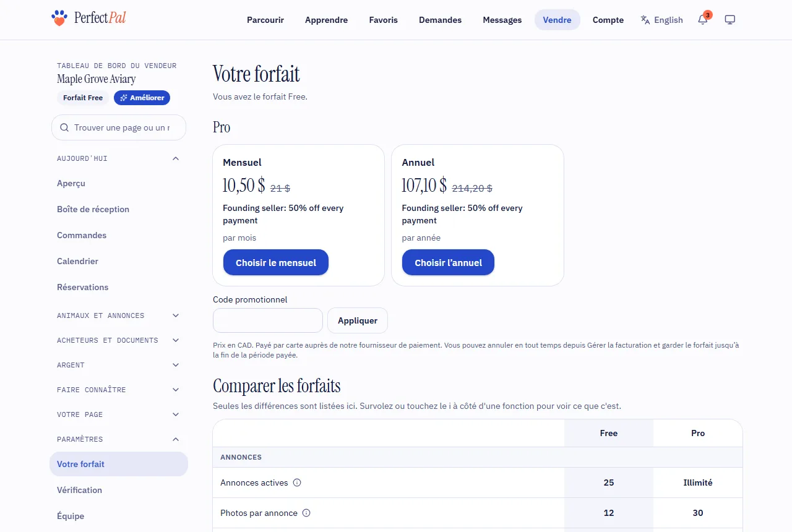Open the Compte nav item
Viewport: 792px width, 532px height.
(608, 20)
